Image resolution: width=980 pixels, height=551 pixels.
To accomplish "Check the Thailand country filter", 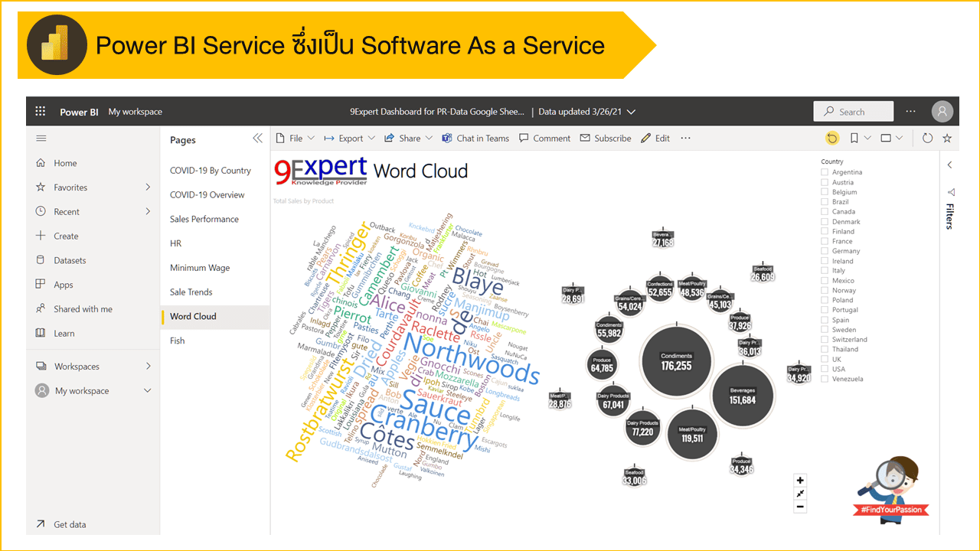I will pos(825,349).
